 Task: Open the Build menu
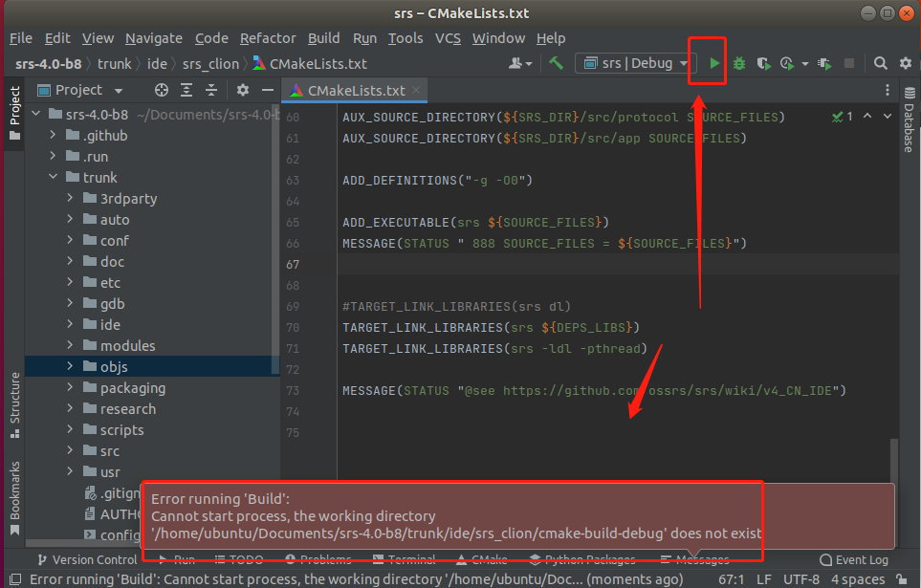323,38
